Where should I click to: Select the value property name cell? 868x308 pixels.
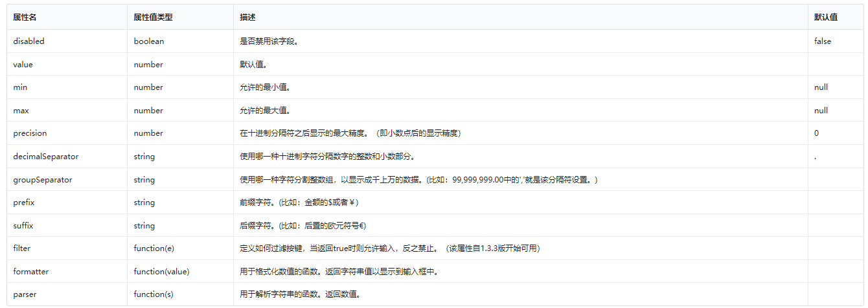(x=23, y=64)
